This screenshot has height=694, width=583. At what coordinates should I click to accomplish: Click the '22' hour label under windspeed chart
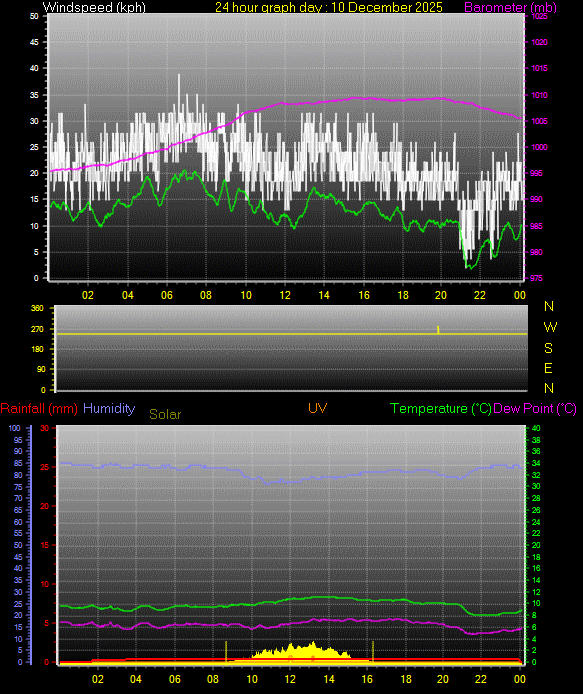pyautogui.click(x=479, y=295)
